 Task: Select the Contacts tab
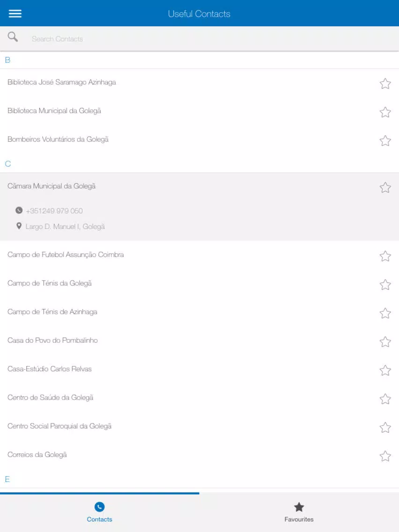pos(99,512)
